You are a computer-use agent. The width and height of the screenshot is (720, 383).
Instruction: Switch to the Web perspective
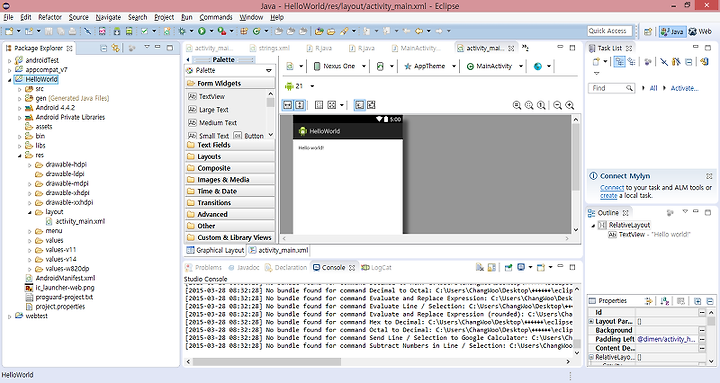[x=700, y=31]
